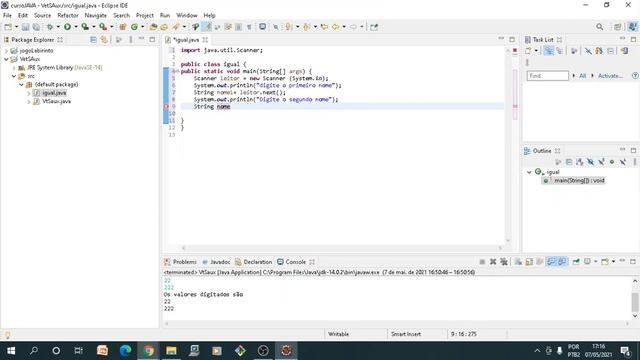Toggle Categorized view in Task List
This screenshot has height=360, width=640.
[x=549, y=51]
